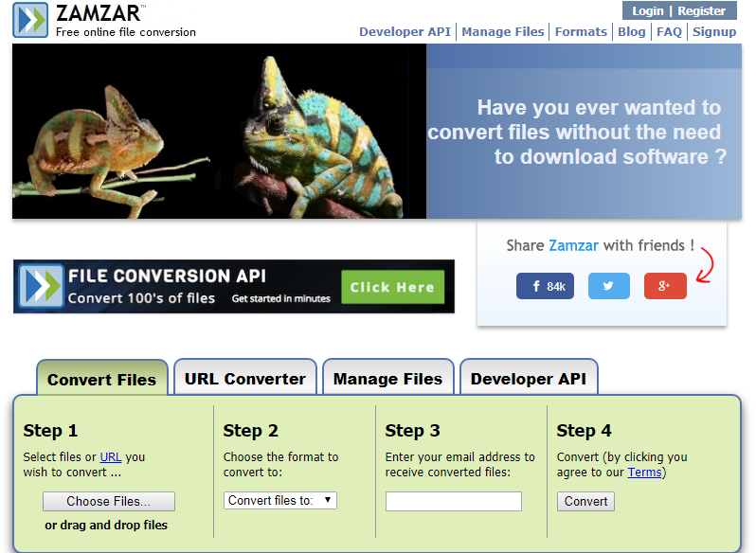
Task: Switch to the Developer API tab
Action: [x=529, y=378]
